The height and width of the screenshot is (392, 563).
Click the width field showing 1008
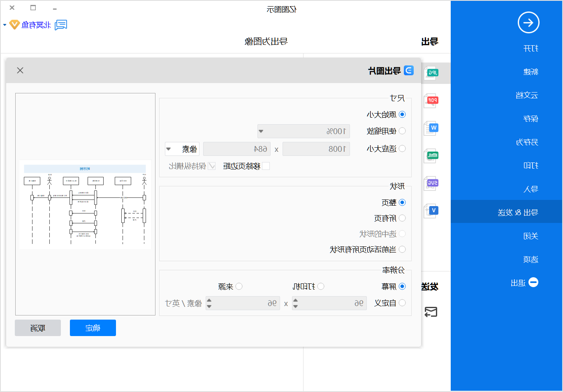[316, 149]
